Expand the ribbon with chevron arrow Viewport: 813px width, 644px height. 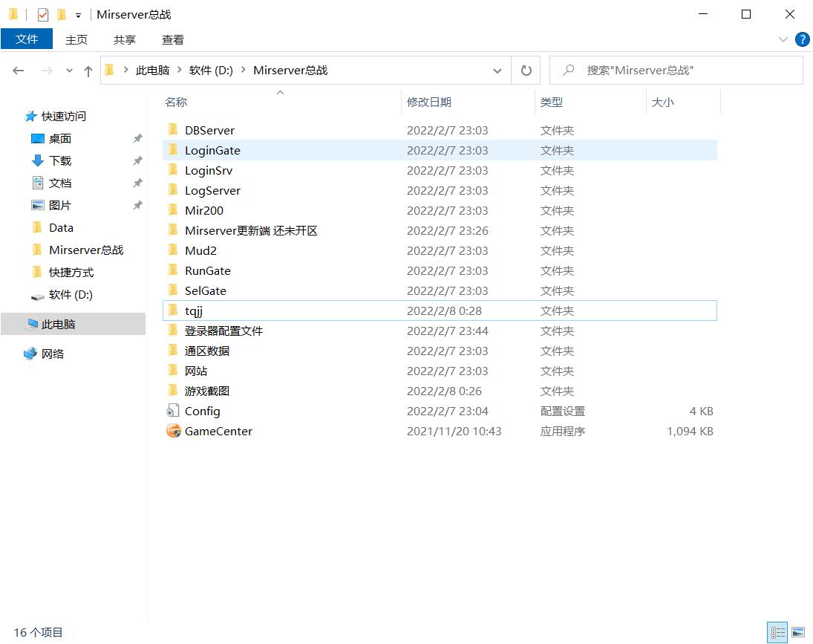click(x=783, y=39)
